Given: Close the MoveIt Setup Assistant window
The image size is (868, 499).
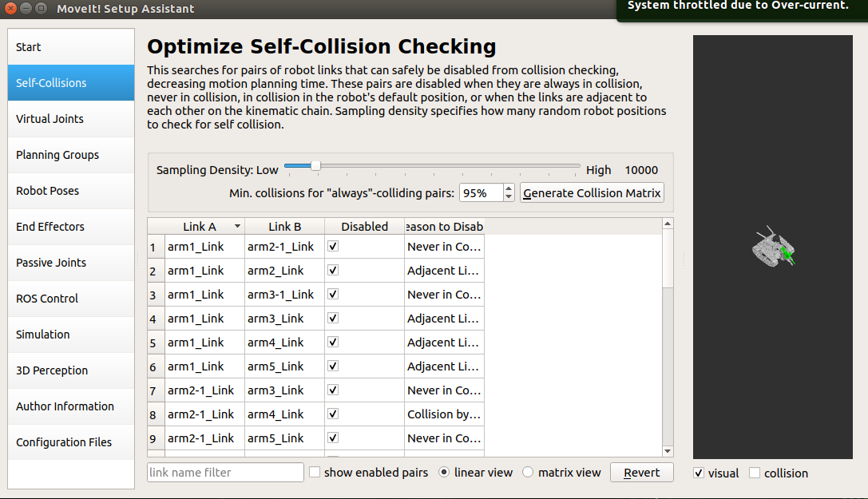Looking at the screenshot, I should point(10,8).
